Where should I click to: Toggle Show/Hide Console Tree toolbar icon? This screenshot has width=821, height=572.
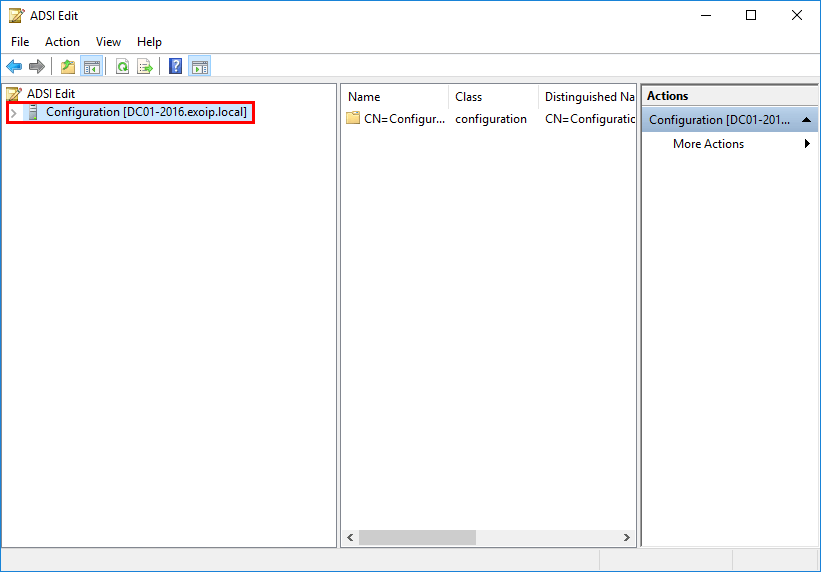(x=92, y=67)
